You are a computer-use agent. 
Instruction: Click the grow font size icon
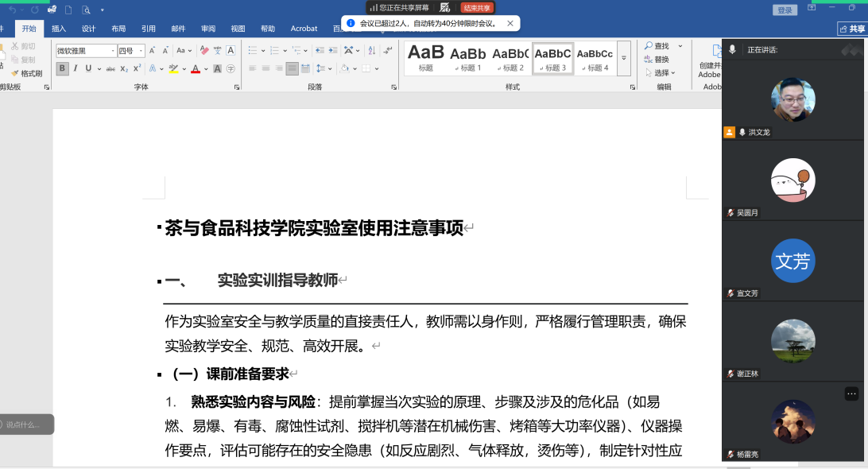[x=153, y=50]
